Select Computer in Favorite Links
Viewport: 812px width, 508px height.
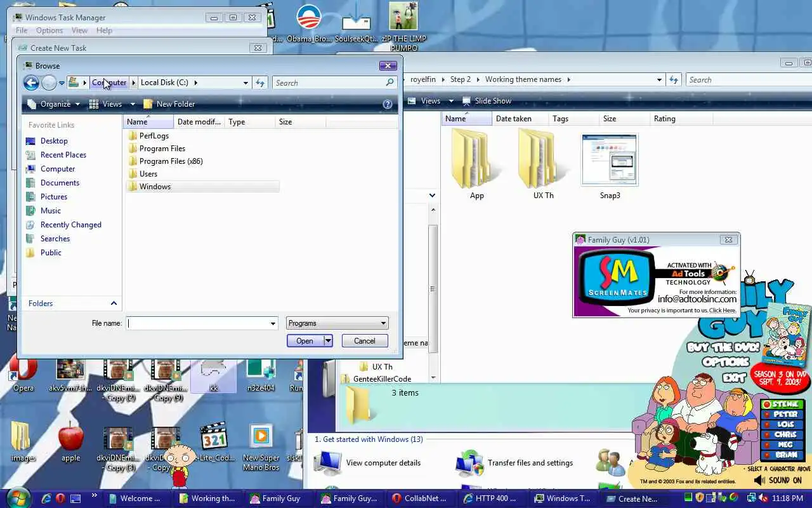(x=58, y=169)
